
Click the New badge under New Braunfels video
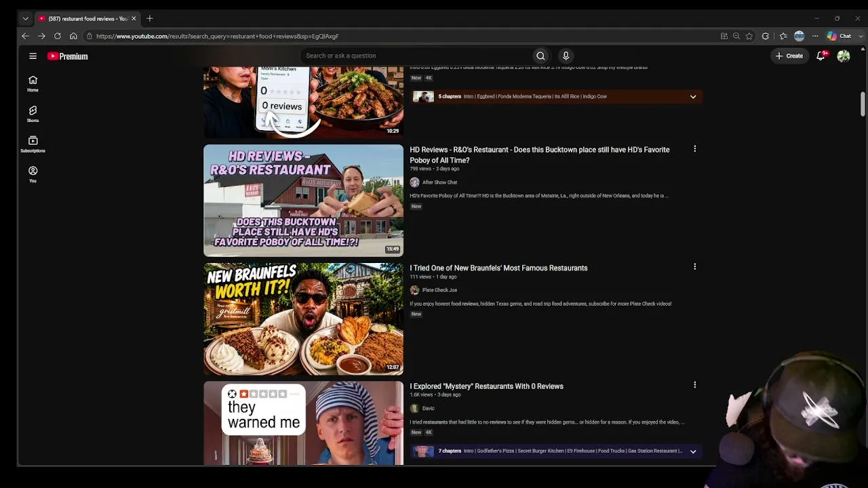click(416, 314)
